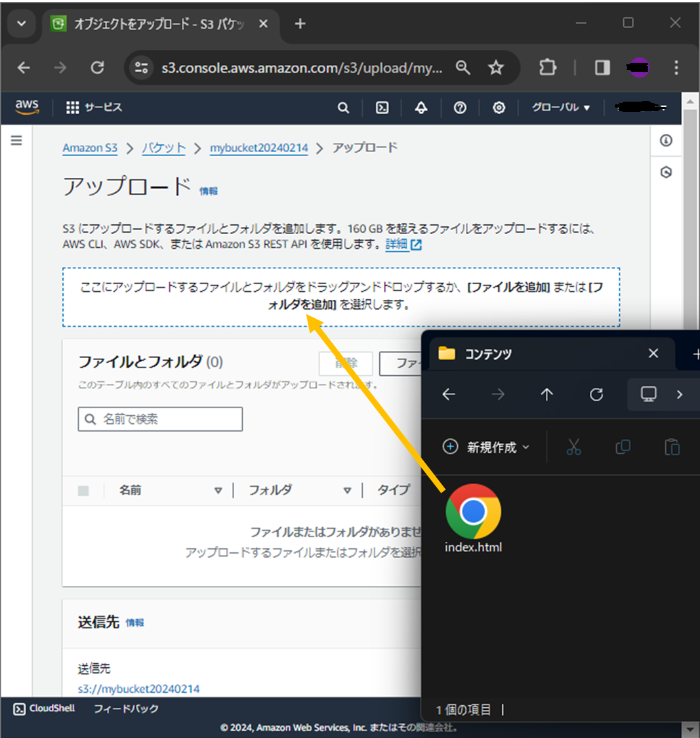Viewport: 700px width, 738px height.
Task: Open the 名前 column sort arrow
Action: [218, 491]
